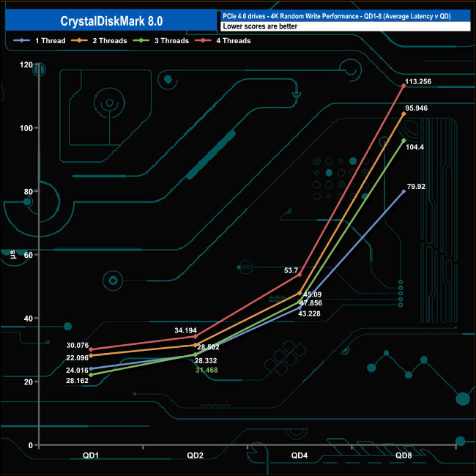The height and width of the screenshot is (476, 476).
Task: Click the red 4 Threads point at QD2
Action: [x=196, y=337]
